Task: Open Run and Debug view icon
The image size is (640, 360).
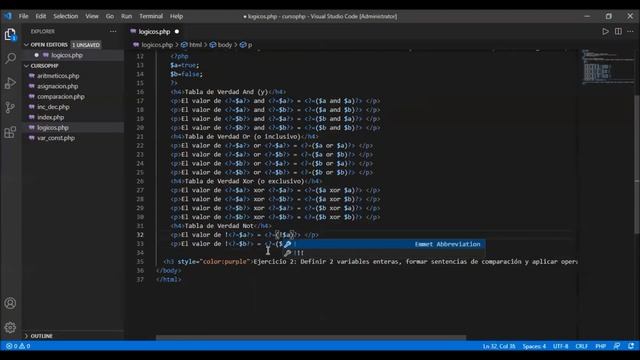Action: (10, 83)
